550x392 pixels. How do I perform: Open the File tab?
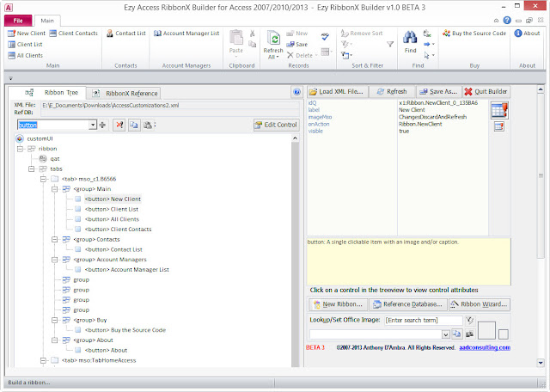pyautogui.click(x=18, y=21)
